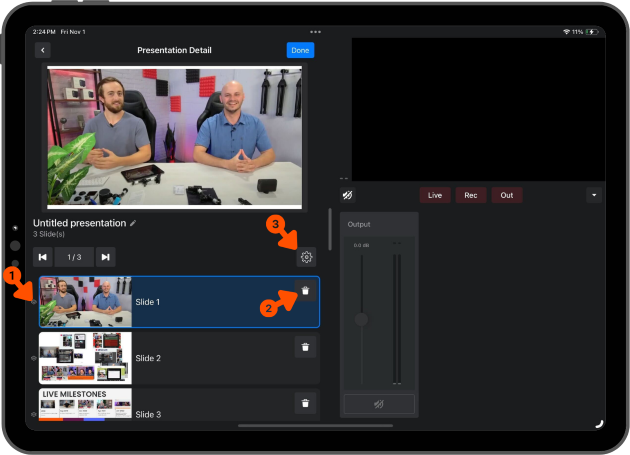Adjust the Output volume fader knob

point(361,320)
